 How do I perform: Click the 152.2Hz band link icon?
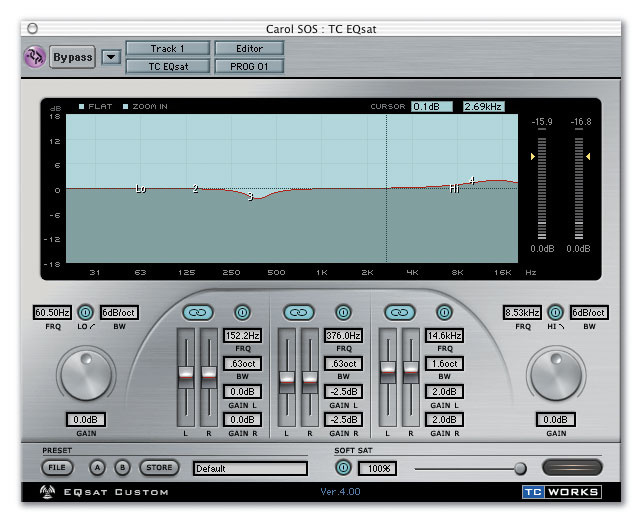click(x=198, y=313)
